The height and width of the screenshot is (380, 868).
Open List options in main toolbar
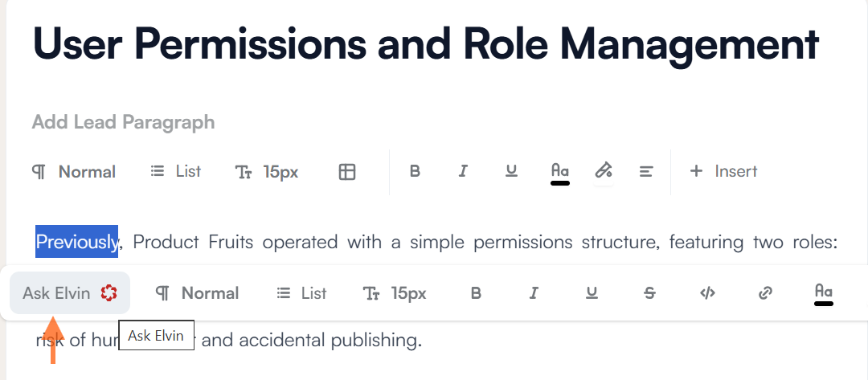tap(176, 172)
